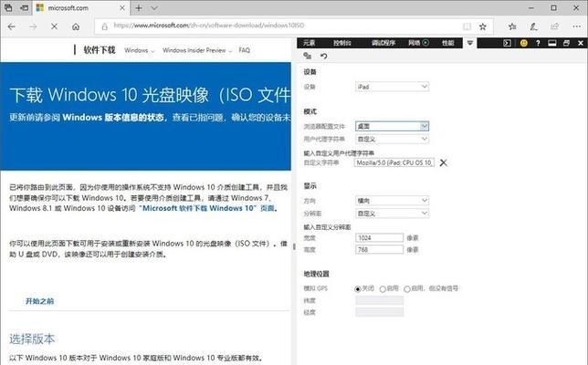Switch to the 元素 tab

pos(309,43)
